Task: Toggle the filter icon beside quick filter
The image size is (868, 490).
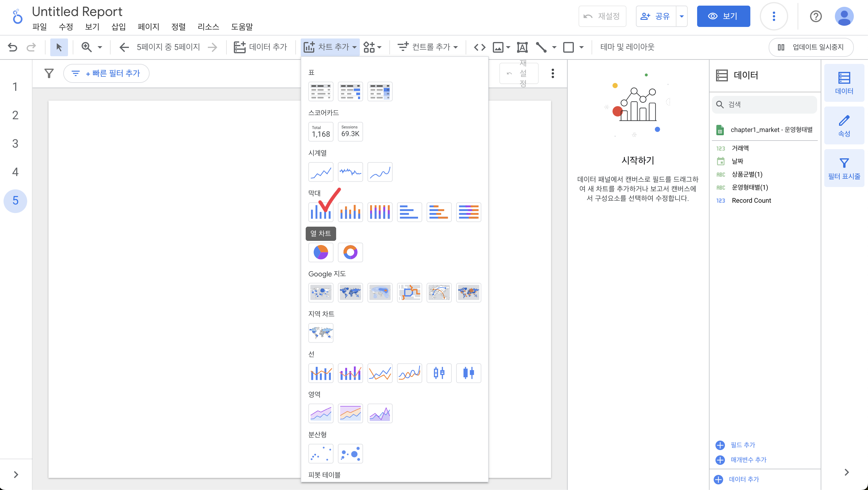Action: pos(49,73)
